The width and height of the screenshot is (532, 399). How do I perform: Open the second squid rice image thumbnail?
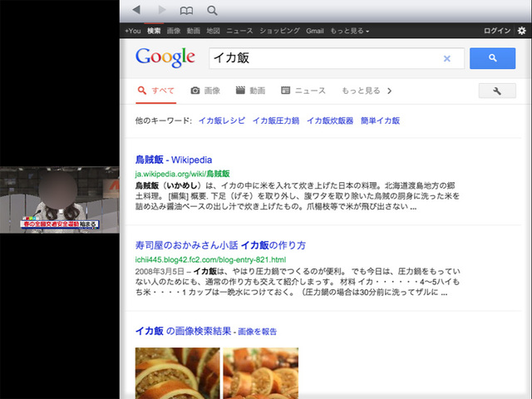click(x=260, y=373)
